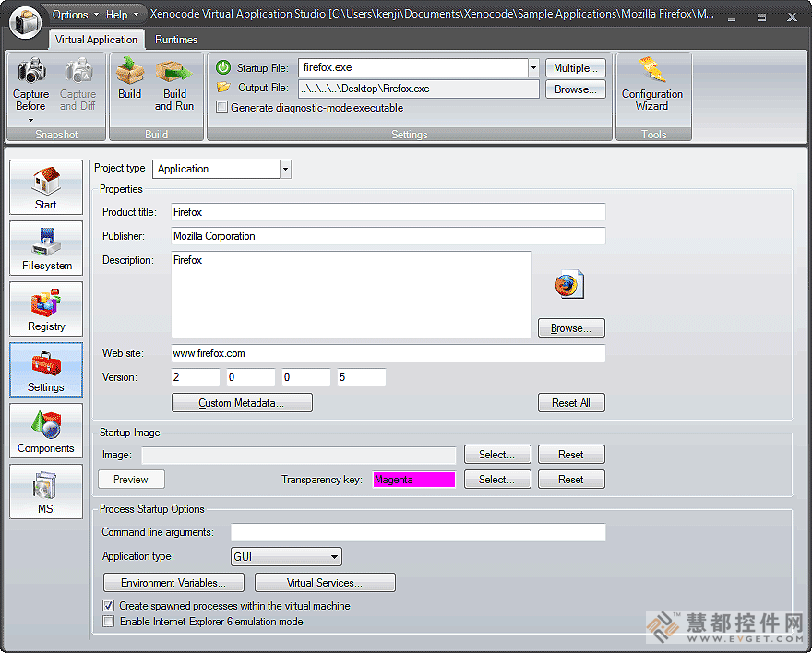The image size is (812, 653).
Task: Click the Web site input field
Action: 388,353
